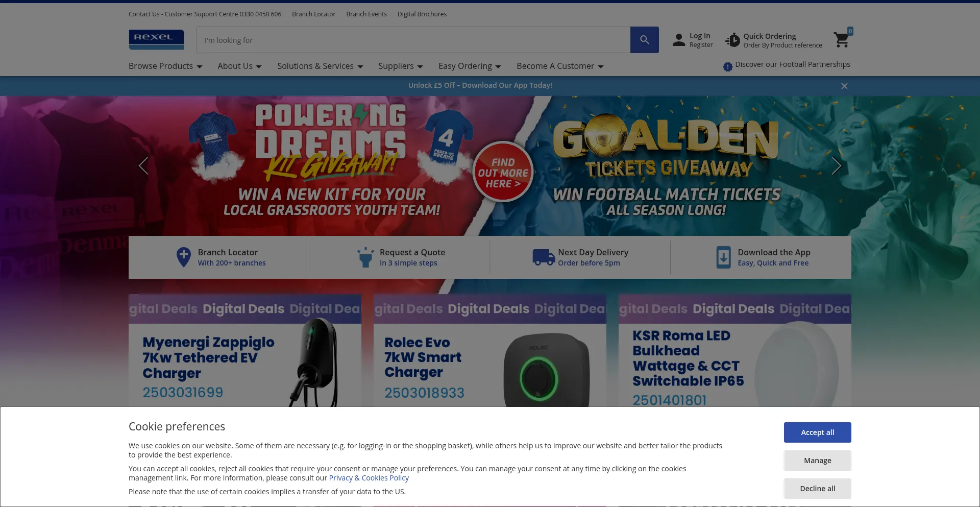Click the Download the App icon

(x=723, y=257)
